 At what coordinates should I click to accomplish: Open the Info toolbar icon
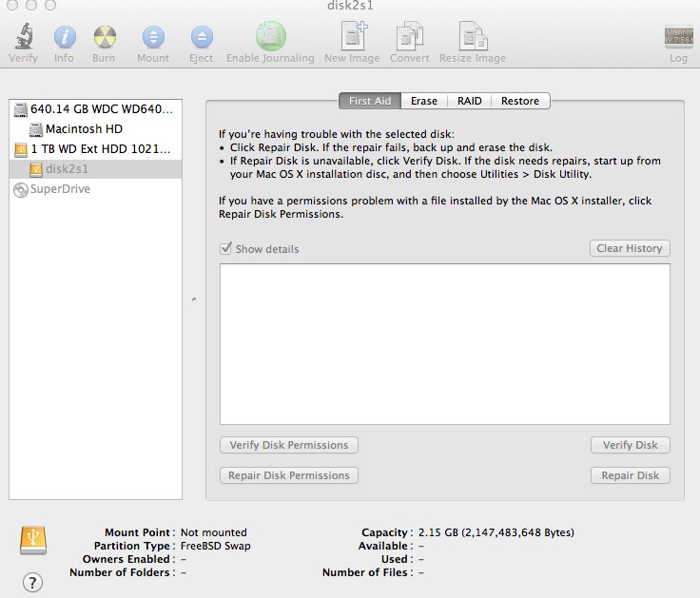[x=65, y=36]
